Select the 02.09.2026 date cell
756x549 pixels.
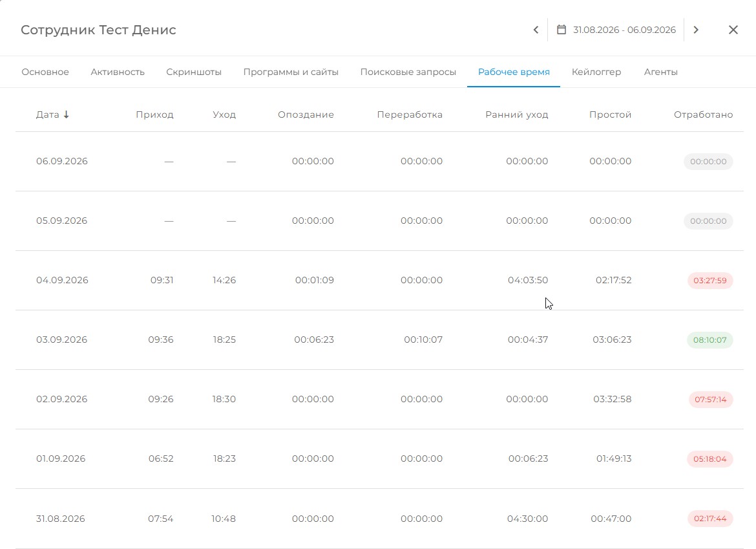[x=62, y=399]
